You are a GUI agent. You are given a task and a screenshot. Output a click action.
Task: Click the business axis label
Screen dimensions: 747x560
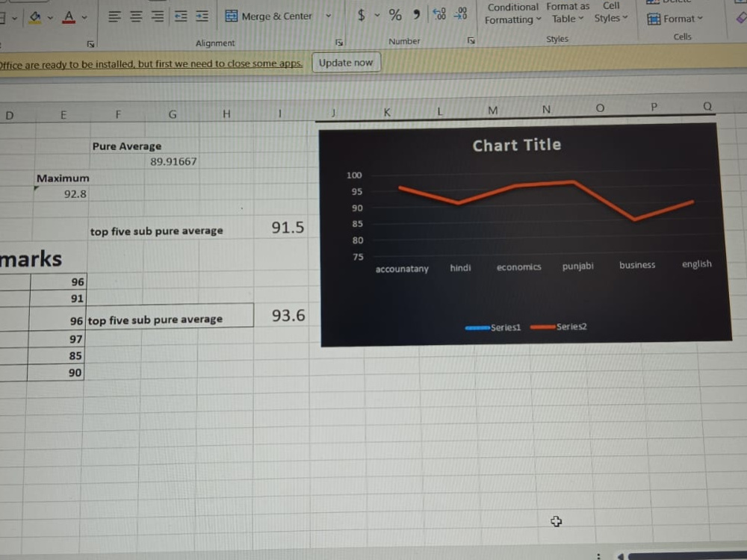(x=637, y=265)
